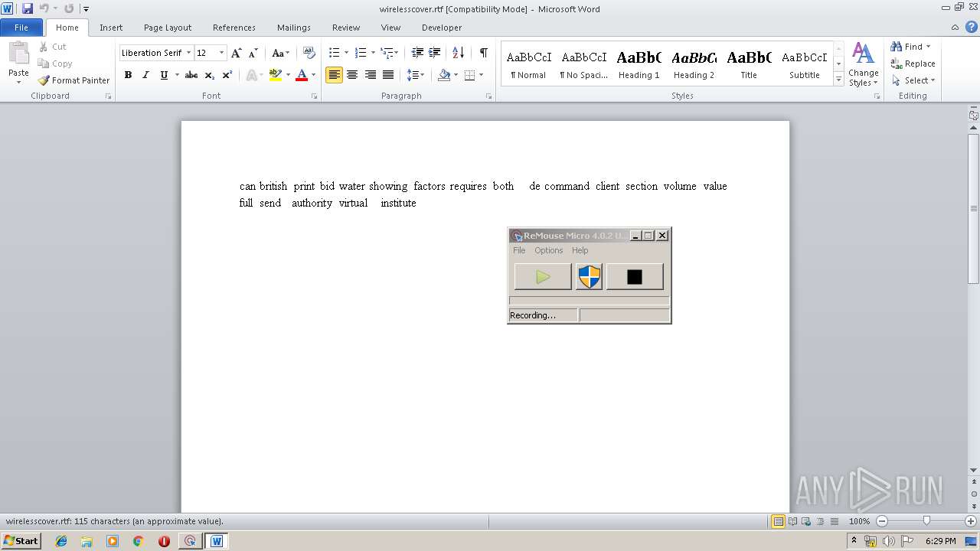
Task: Click Select in Editing group
Action: tap(913, 80)
